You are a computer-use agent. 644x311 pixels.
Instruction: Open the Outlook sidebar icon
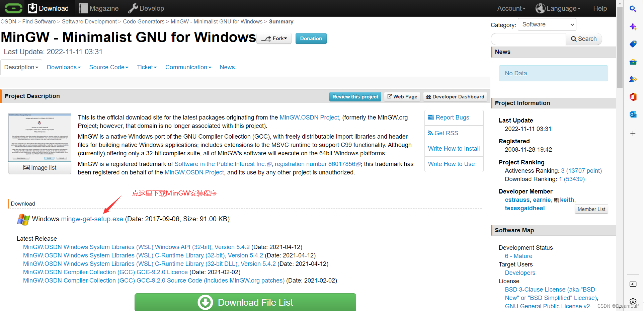pyautogui.click(x=633, y=114)
